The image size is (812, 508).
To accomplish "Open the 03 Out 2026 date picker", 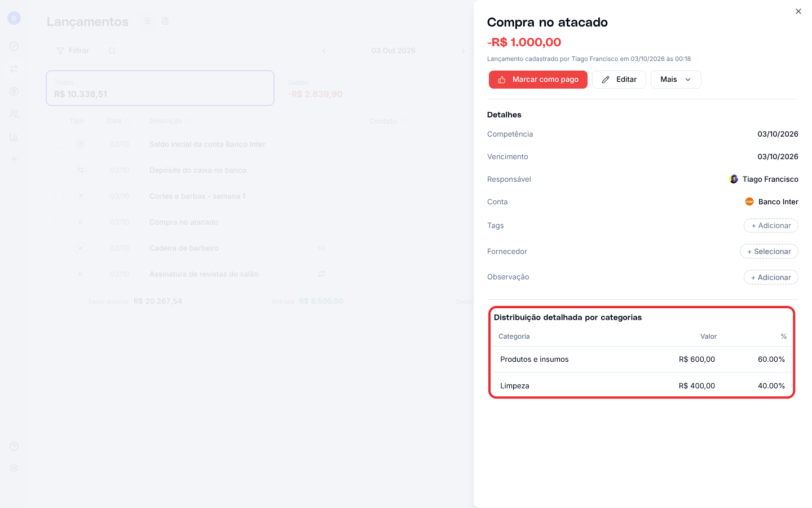I will [394, 51].
